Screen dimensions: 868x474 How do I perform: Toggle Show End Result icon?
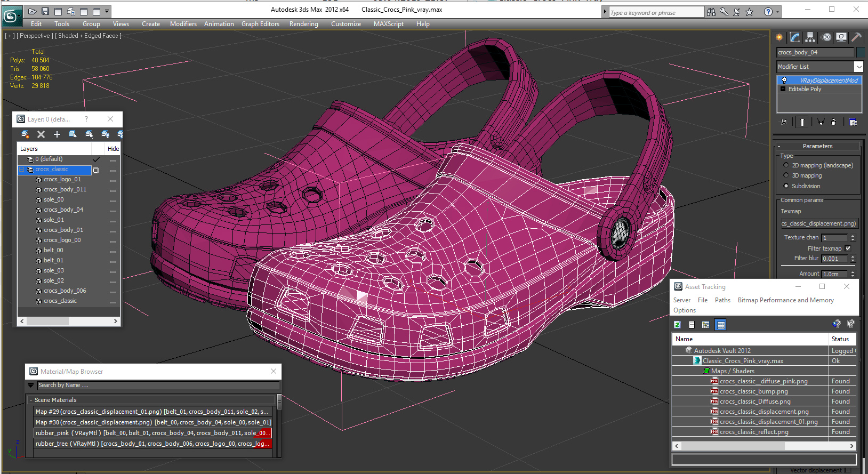click(802, 122)
